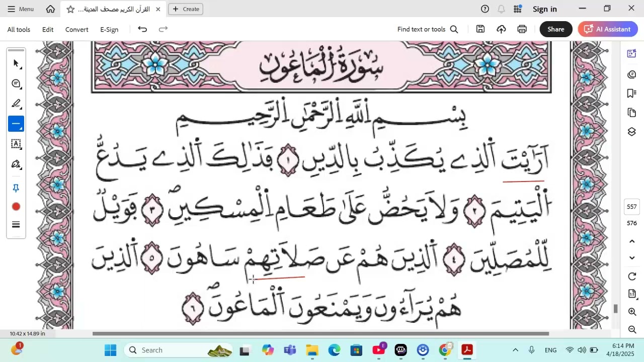Print the document

point(522,29)
